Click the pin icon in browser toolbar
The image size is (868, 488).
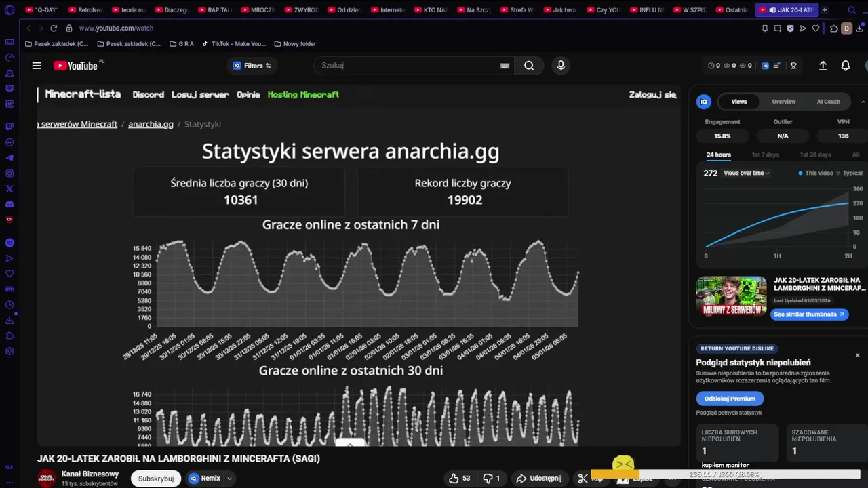point(765,28)
